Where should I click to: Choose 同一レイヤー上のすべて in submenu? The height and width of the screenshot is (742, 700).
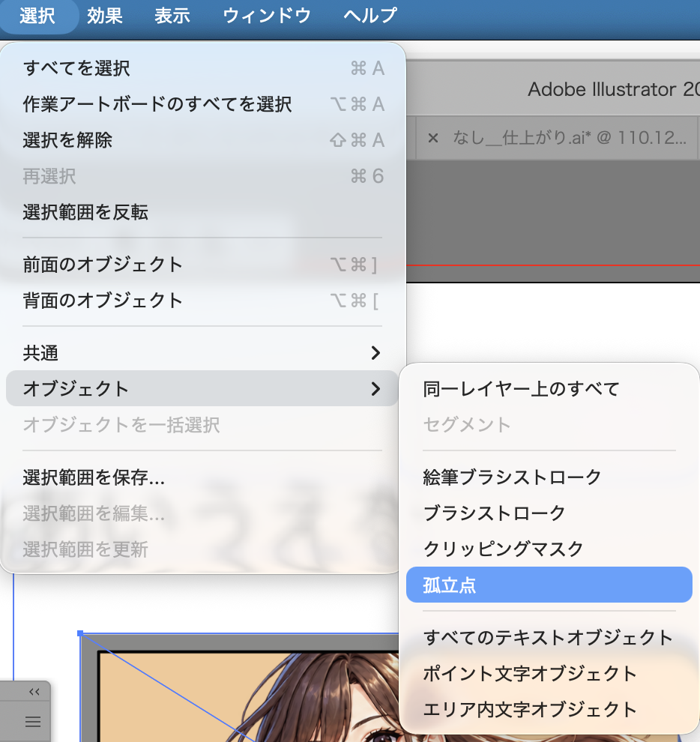point(549,389)
